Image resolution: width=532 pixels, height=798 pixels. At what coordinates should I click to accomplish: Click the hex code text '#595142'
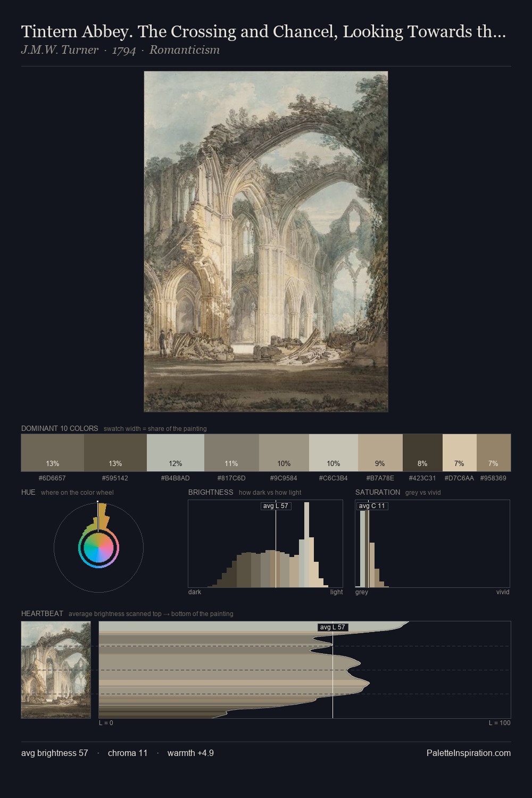point(115,478)
